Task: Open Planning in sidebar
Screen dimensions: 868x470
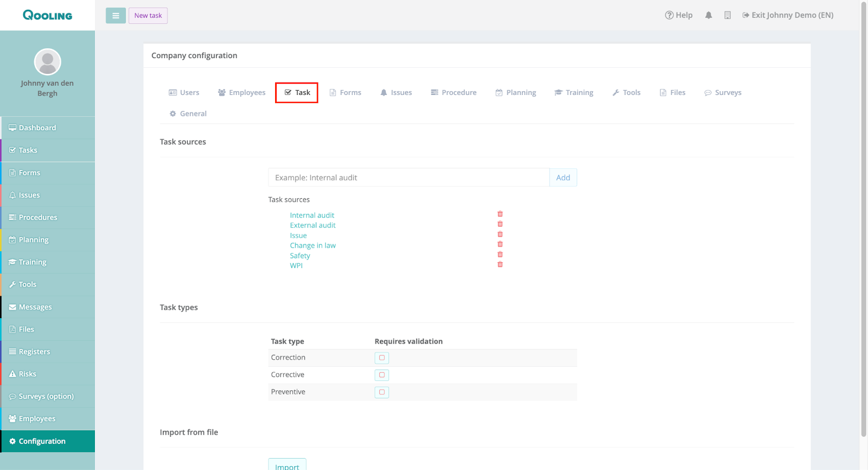Action: tap(48, 240)
